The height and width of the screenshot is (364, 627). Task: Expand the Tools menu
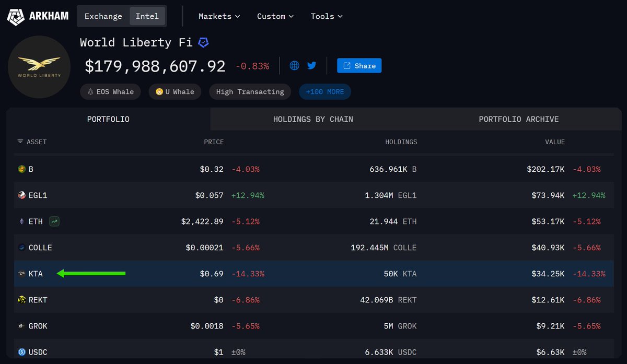[327, 16]
